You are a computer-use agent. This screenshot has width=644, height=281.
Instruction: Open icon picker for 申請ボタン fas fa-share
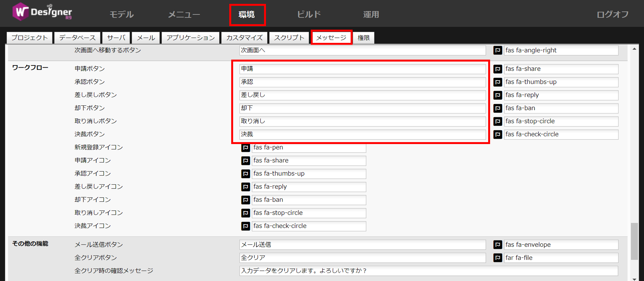(x=497, y=69)
